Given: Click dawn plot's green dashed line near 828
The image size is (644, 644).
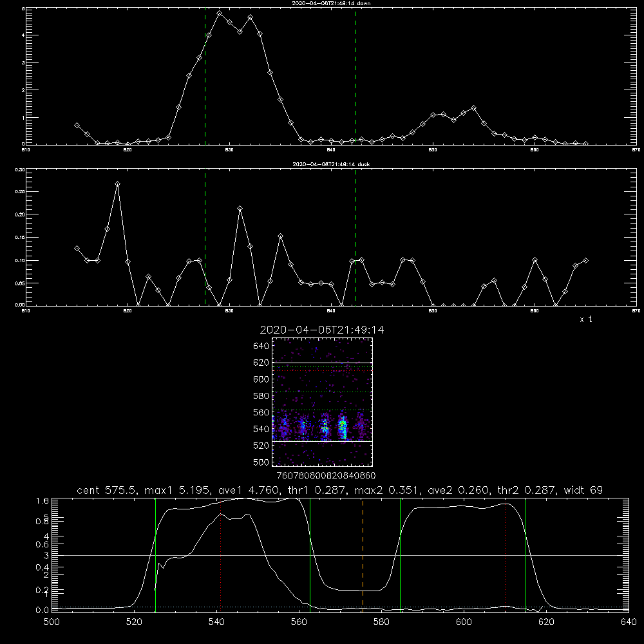Looking at the screenshot, I should click(205, 76).
